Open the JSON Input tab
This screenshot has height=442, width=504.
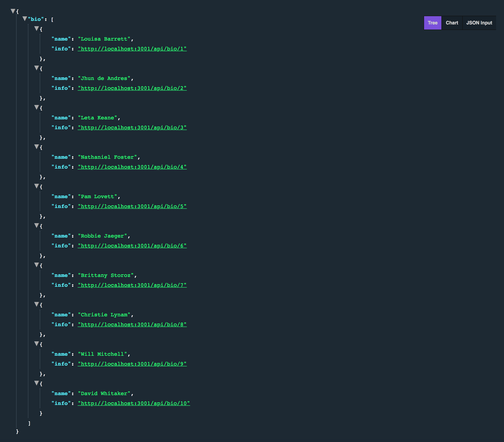tap(479, 23)
